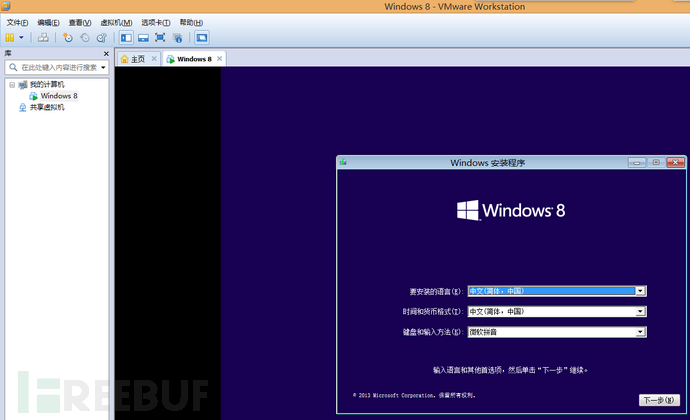Enter full screen mode via toolbar icon
The width and height of the screenshot is (690, 420).
tap(160, 37)
